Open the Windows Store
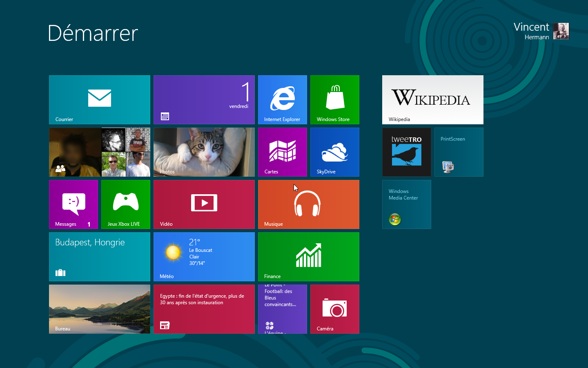 coord(334,99)
